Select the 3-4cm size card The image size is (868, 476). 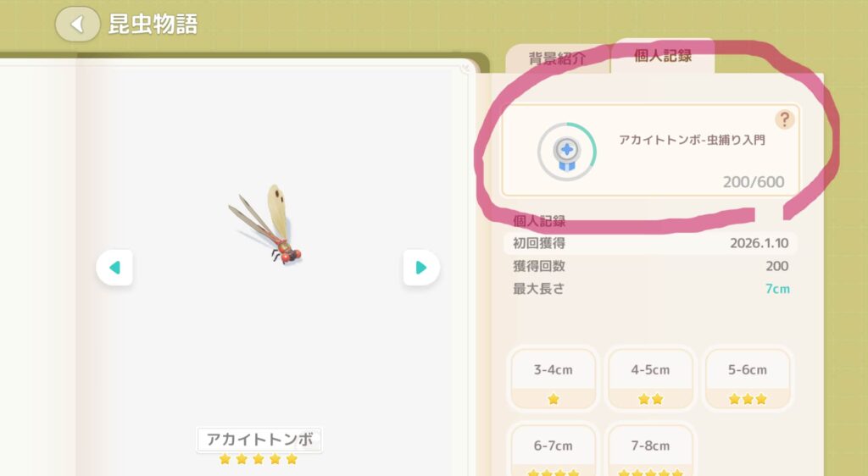(553, 379)
